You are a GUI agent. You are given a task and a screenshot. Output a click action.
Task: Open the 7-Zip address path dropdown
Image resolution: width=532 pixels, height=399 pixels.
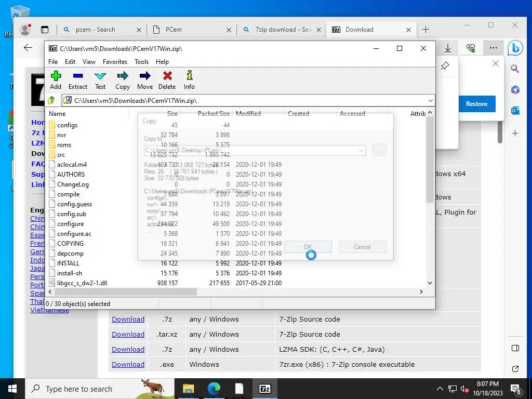point(430,100)
